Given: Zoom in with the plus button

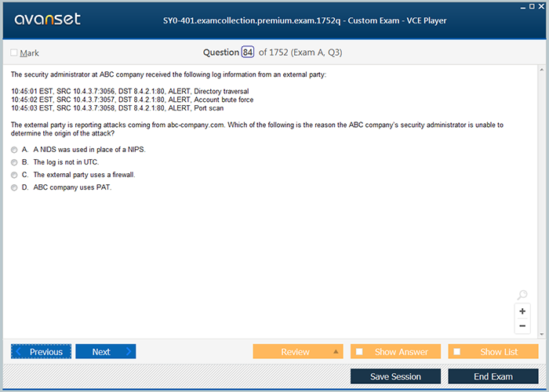Looking at the screenshot, I should 522,311.
